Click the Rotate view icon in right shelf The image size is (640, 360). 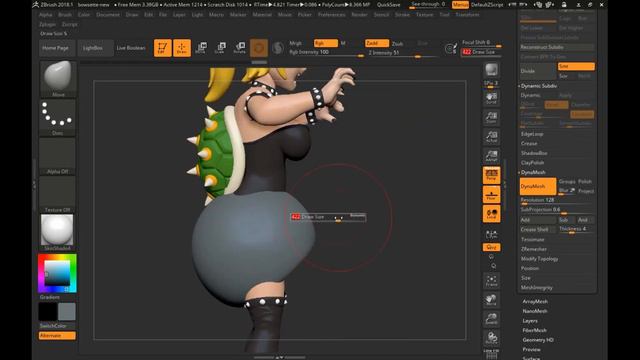[491, 338]
